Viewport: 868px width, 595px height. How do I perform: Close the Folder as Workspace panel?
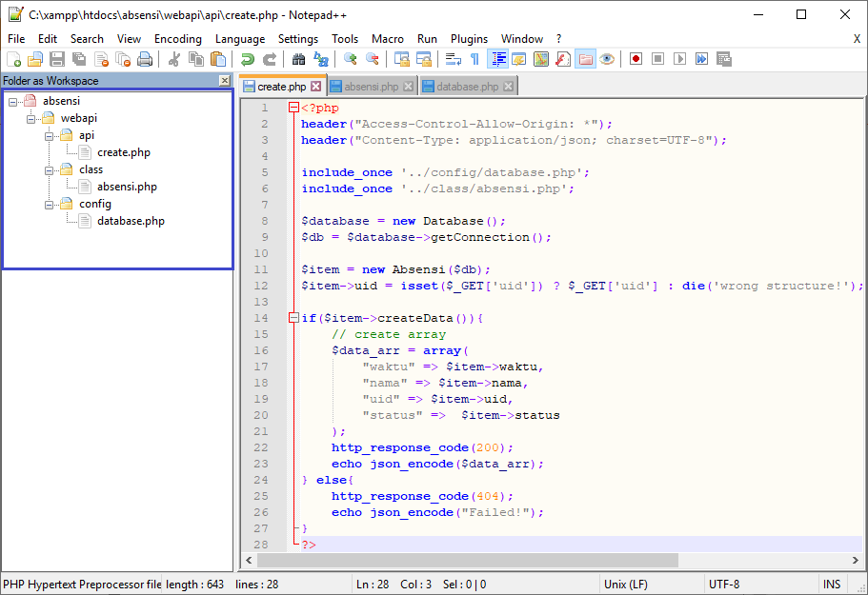224,81
